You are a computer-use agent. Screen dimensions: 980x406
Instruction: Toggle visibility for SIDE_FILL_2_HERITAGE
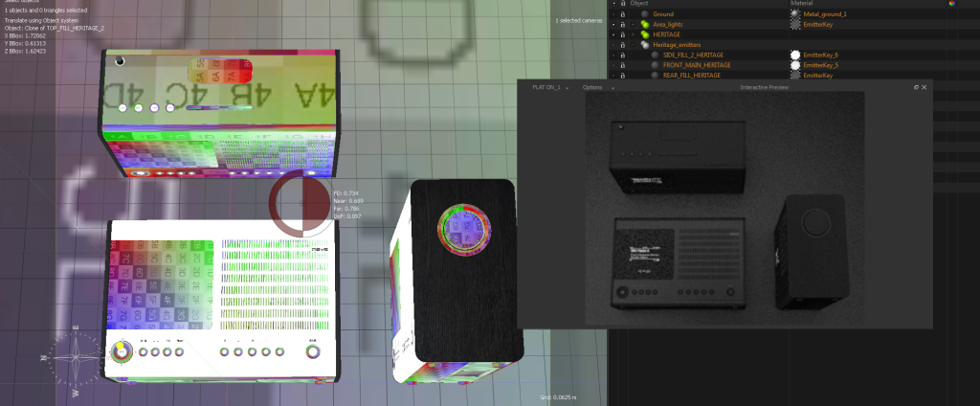click(x=612, y=55)
